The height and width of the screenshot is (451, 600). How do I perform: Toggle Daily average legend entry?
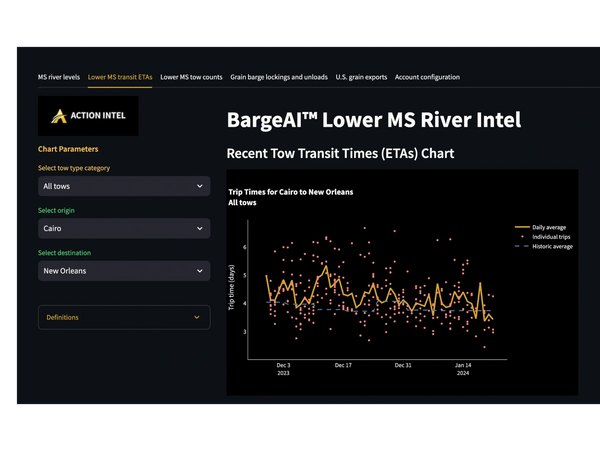(x=540, y=227)
